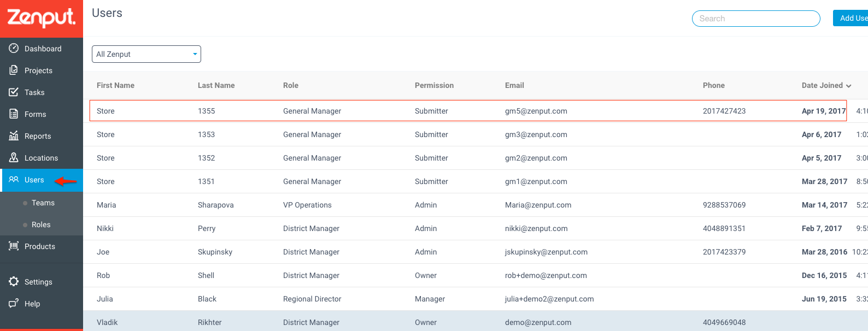The width and height of the screenshot is (868, 331).
Task: Open Products in sidebar
Action: (x=40, y=246)
